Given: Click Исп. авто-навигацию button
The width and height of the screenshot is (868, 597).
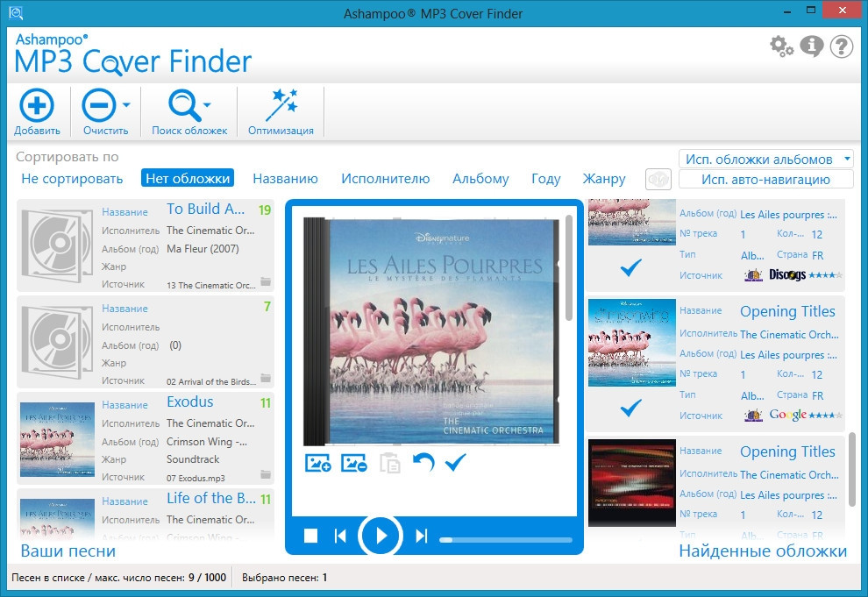Looking at the screenshot, I should pos(765,179).
